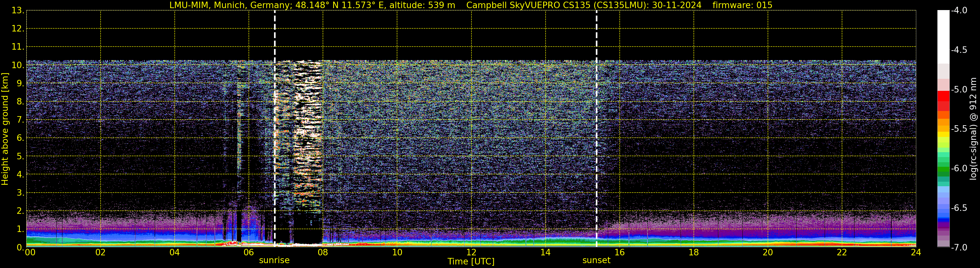Click time axis tick label 20
The image size is (980, 268).
point(768,252)
